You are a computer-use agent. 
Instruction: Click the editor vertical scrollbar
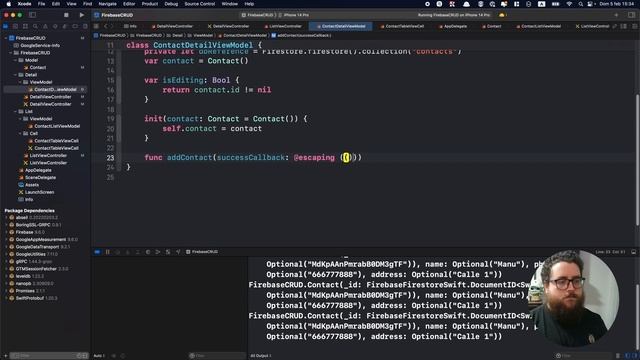click(637, 159)
